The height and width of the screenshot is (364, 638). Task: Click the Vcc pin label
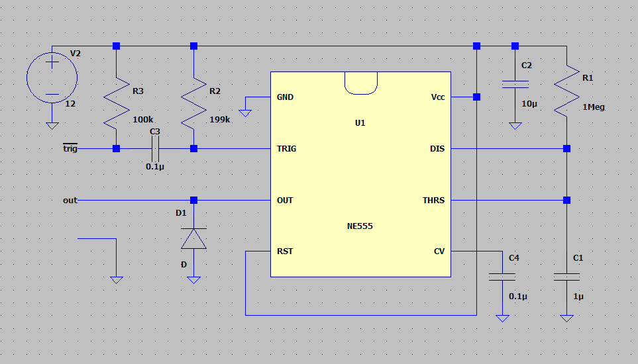pos(438,97)
